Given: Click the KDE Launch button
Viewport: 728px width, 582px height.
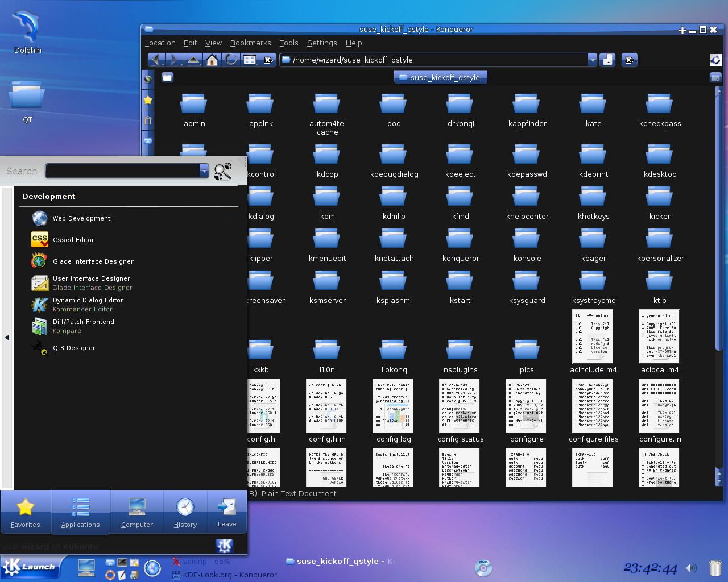Looking at the screenshot, I should click(x=30, y=567).
